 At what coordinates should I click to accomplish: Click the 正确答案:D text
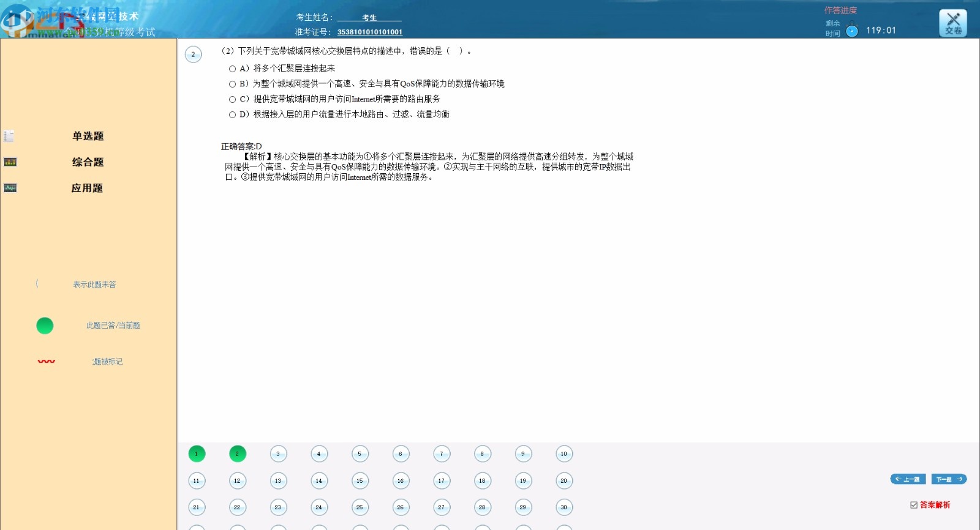click(x=241, y=146)
